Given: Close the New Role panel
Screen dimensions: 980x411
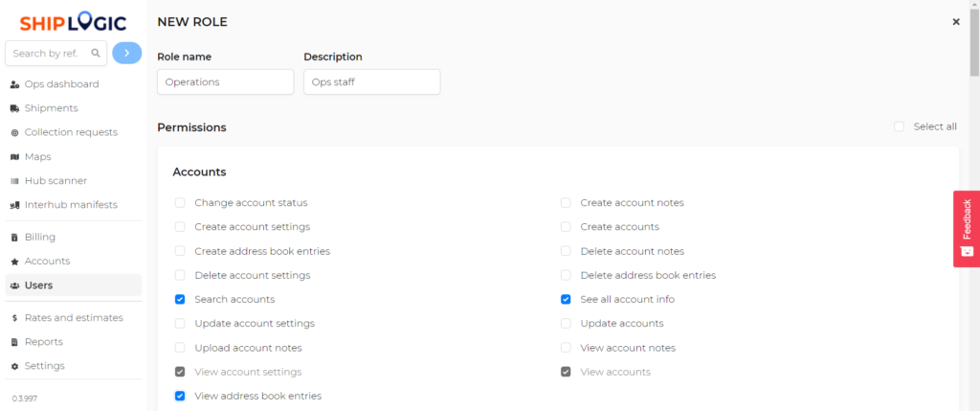Looking at the screenshot, I should (x=956, y=22).
